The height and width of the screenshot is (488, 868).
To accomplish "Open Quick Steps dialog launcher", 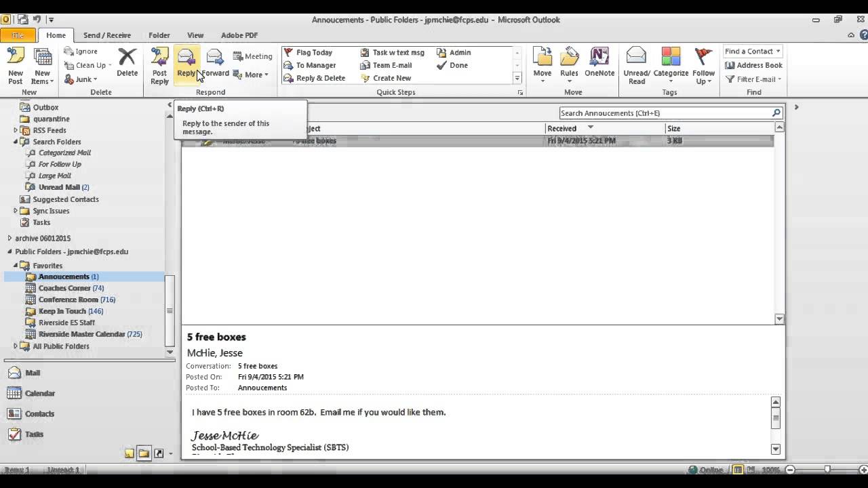I will [x=521, y=92].
